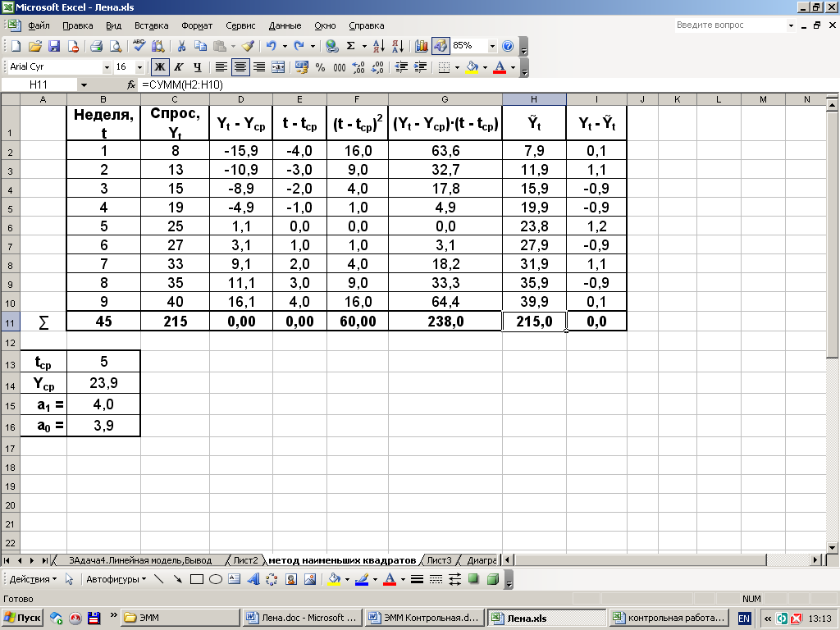Click the Пуск start button

[22, 618]
